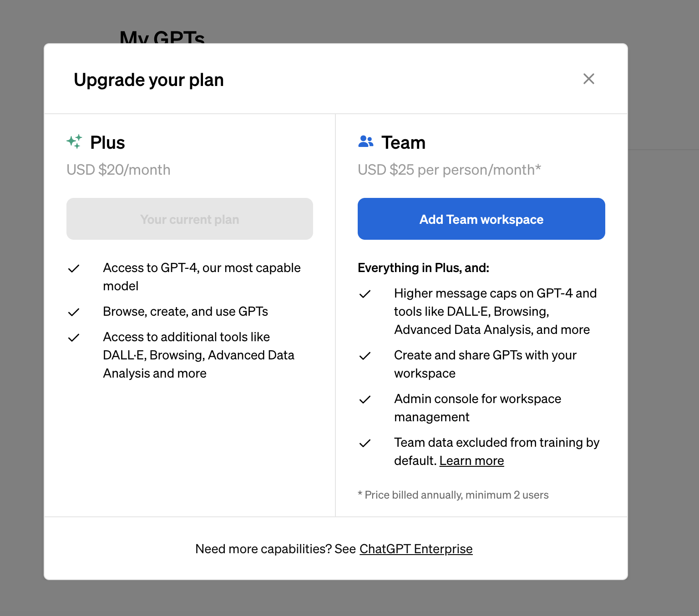Click the checkmark beside Team data excluded from training
Viewport: 699px width, 616px height.
coord(365,443)
